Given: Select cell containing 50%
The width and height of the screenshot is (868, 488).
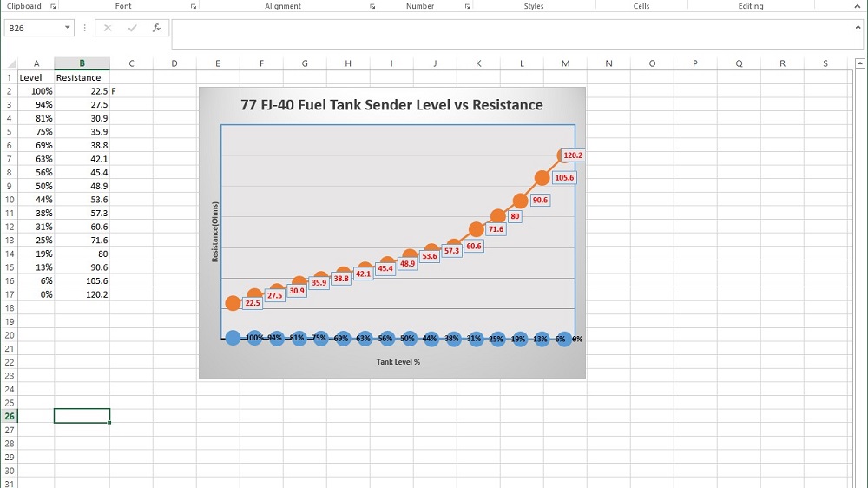Looking at the screenshot, I should [36, 186].
